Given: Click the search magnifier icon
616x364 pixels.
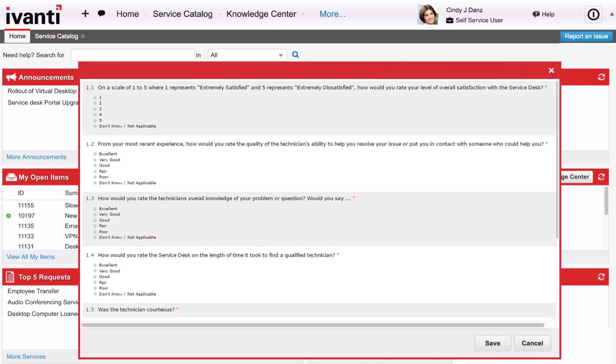Looking at the screenshot, I should pos(295,55).
